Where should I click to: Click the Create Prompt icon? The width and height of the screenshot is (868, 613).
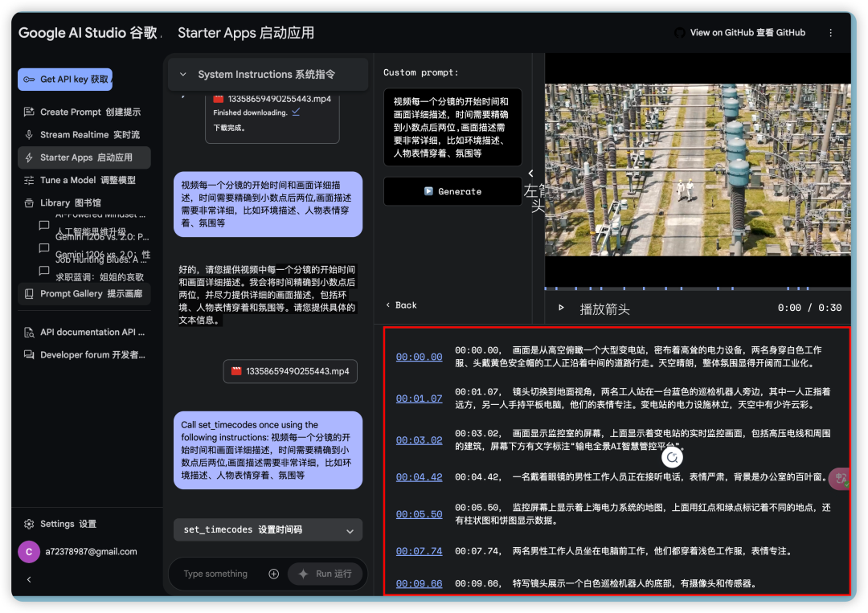pos(29,112)
